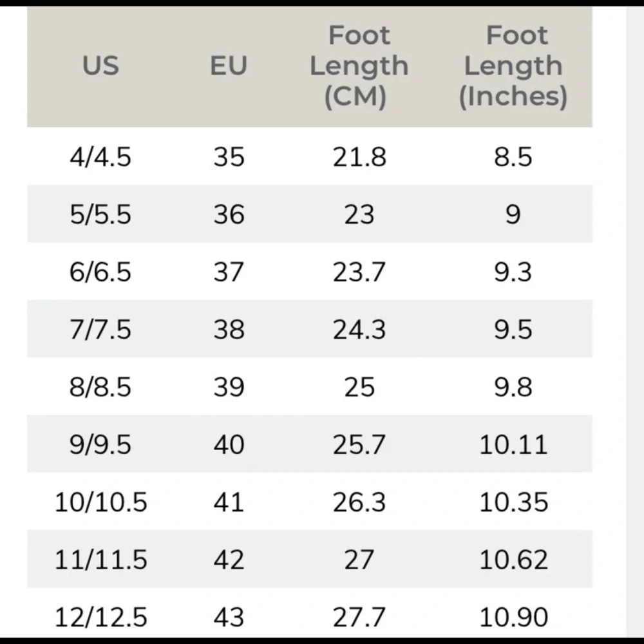Screen dimensions: 644x644
Task: Select the Foot Length (Inches) header
Action: click(x=513, y=66)
